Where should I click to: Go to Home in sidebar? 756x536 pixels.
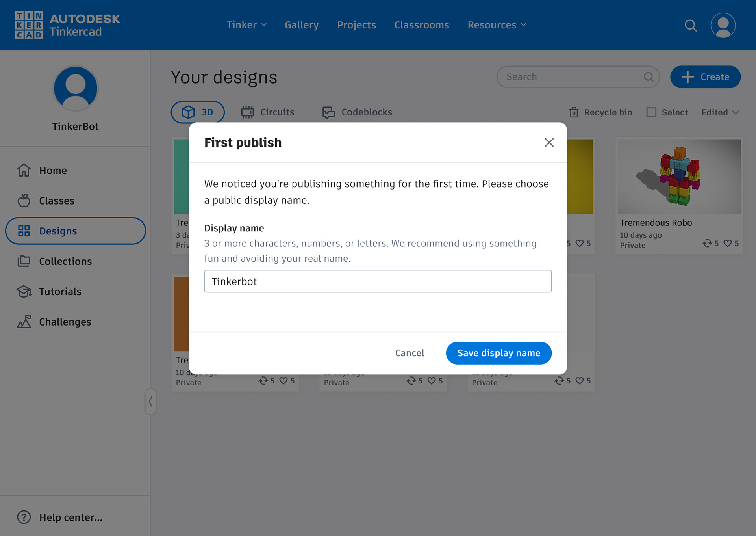click(x=53, y=171)
